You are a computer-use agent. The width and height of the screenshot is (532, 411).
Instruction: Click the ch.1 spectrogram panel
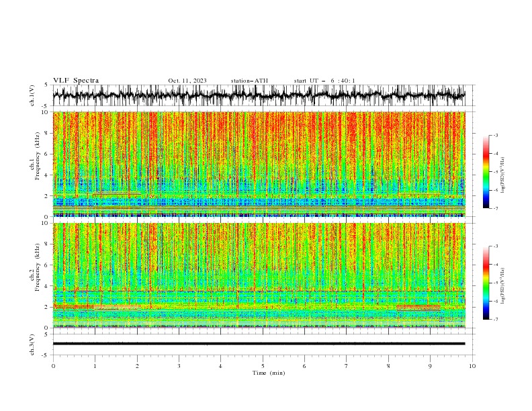(259, 164)
